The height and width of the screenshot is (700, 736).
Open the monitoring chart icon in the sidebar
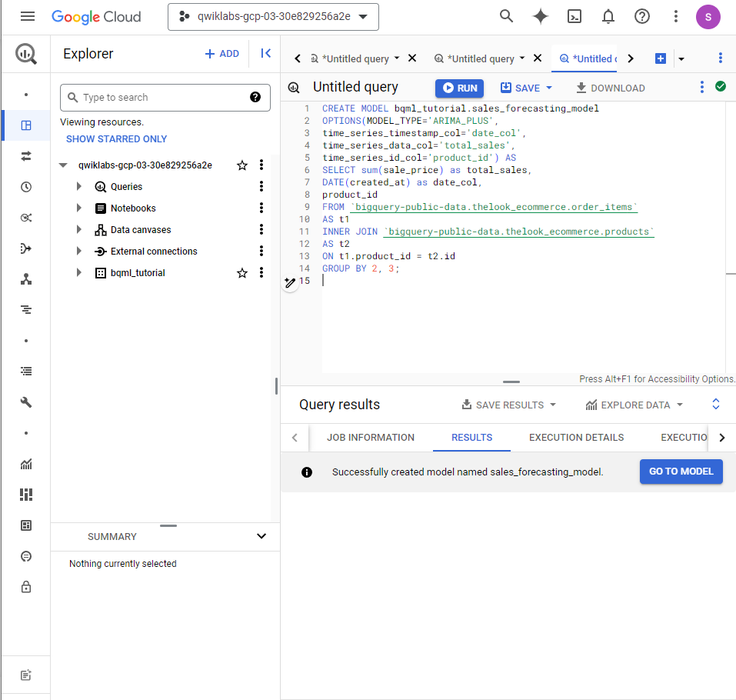tap(26, 464)
